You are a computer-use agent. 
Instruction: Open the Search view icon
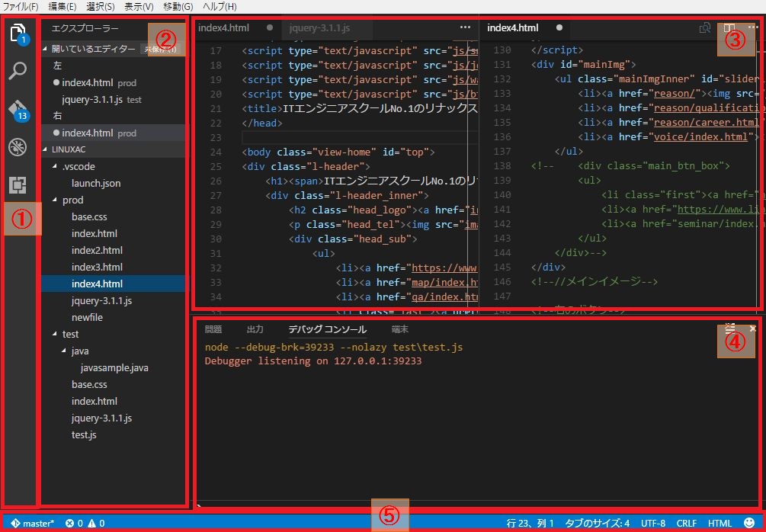coord(18,72)
